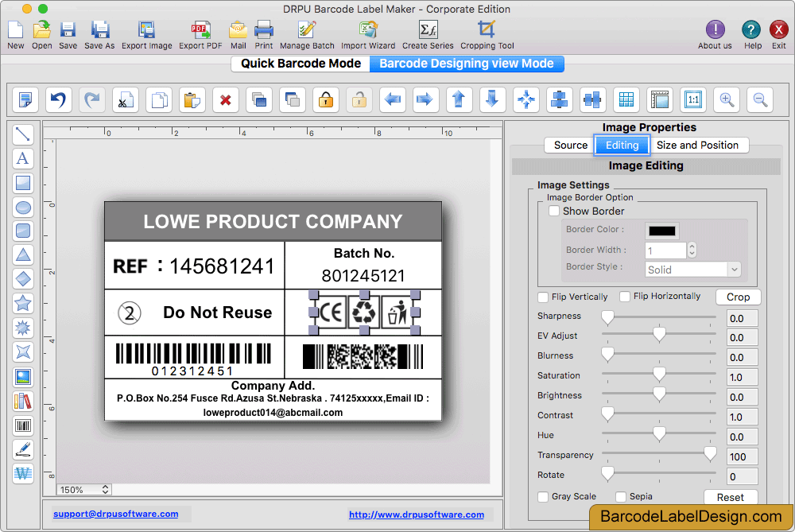Select the Barcode tool in the side toolbar
Image resolution: width=795 pixels, height=532 pixels.
coord(23,425)
